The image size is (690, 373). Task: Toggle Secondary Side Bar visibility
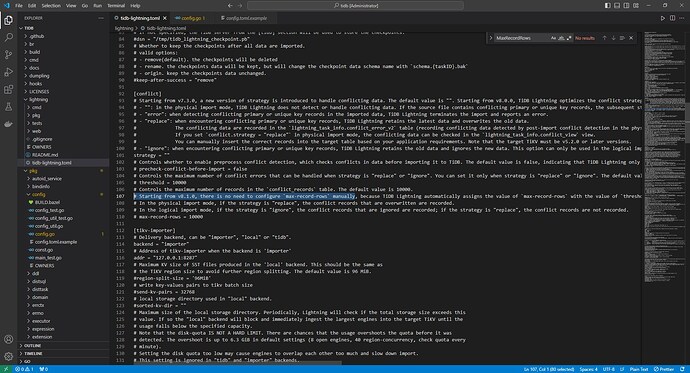pos(626,6)
